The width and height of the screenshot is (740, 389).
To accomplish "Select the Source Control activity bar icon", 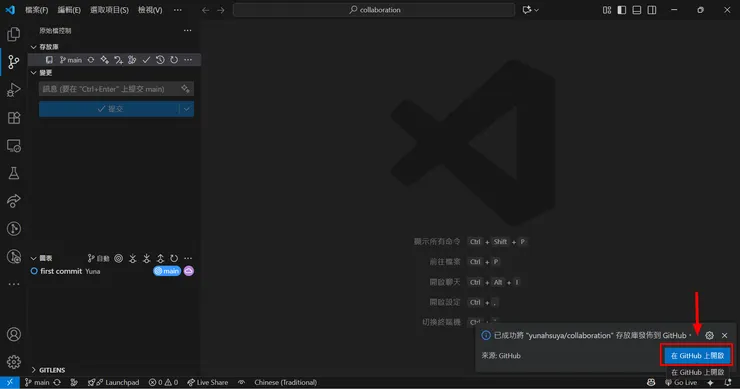I will point(14,62).
